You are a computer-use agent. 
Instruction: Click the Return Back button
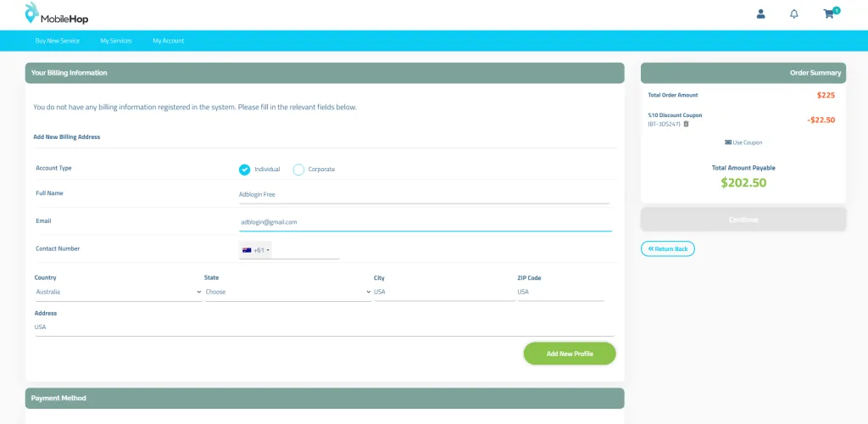668,248
